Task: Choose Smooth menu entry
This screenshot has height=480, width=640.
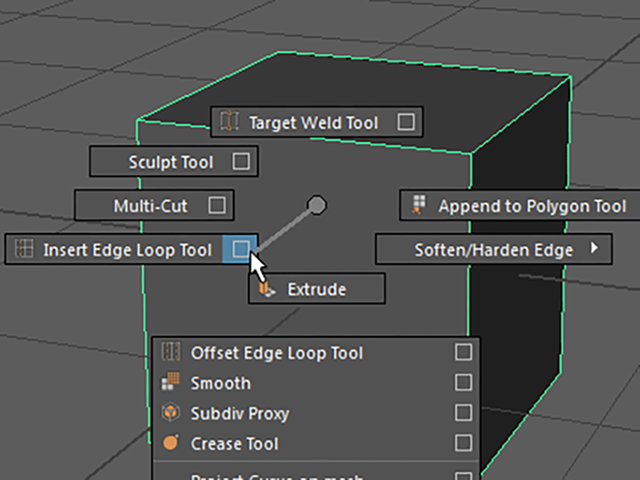Action: 316,382
